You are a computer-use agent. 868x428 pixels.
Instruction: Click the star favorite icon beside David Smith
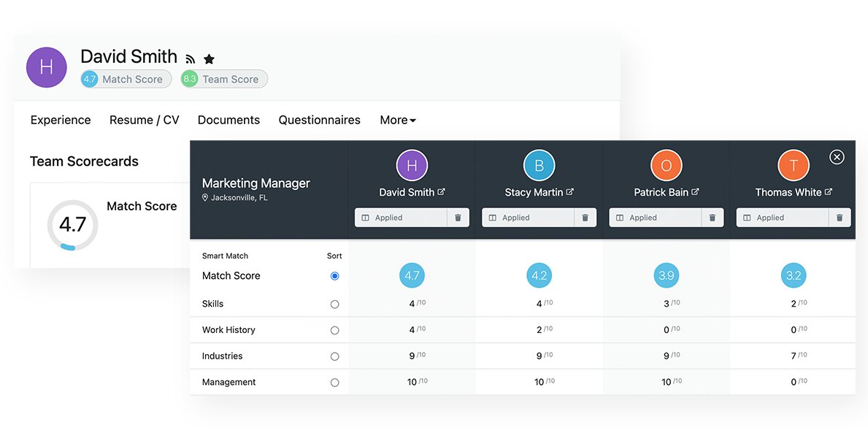click(x=209, y=59)
